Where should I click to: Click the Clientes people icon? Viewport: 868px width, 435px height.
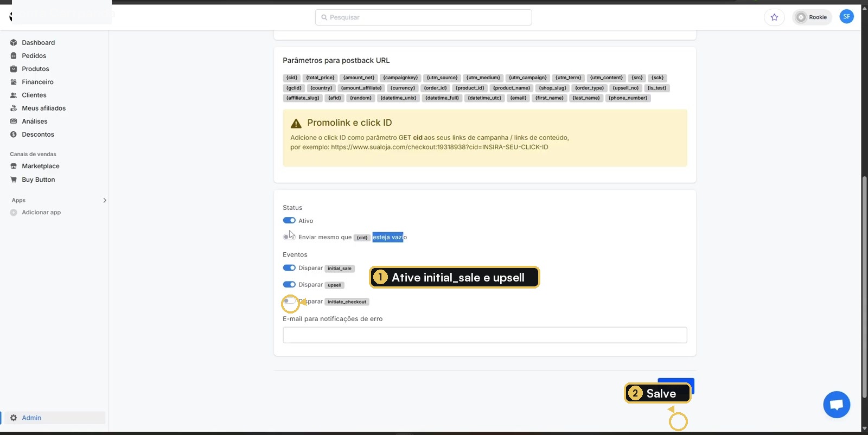click(x=14, y=95)
